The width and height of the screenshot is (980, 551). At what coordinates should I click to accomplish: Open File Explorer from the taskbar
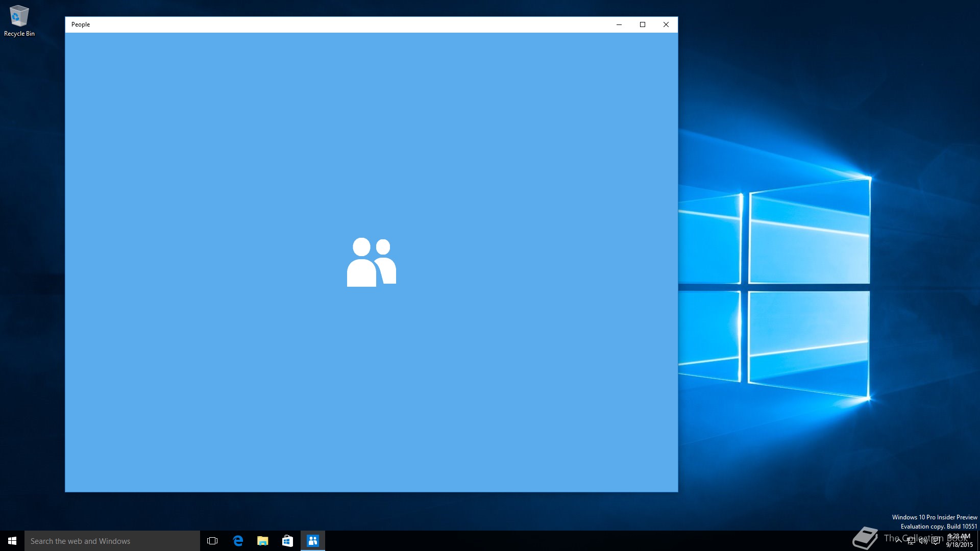(262, 541)
